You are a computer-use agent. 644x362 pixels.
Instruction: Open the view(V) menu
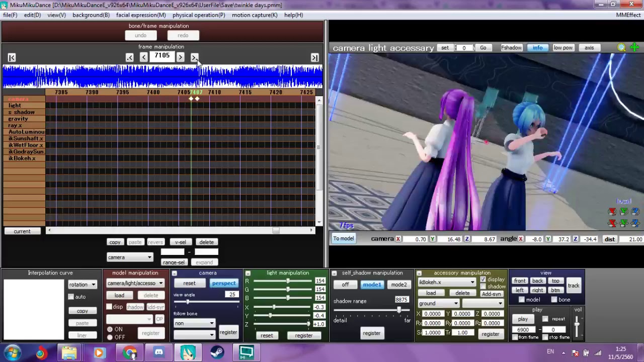(56, 15)
